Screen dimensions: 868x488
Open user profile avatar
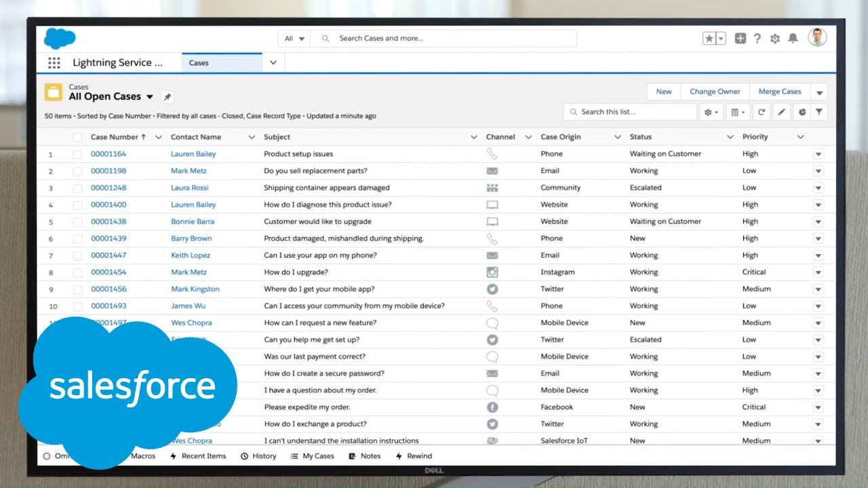point(817,37)
